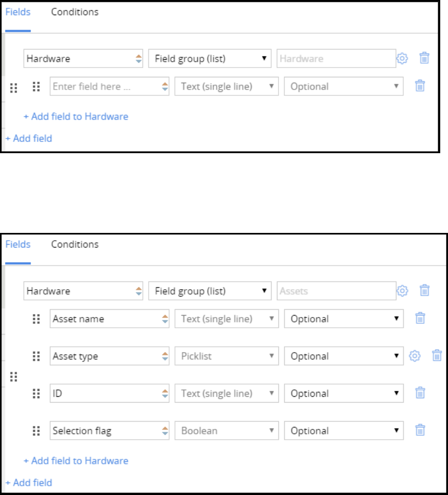Open settings gear for Asset type field
The image size is (448, 495).
(x=414, y=356)
